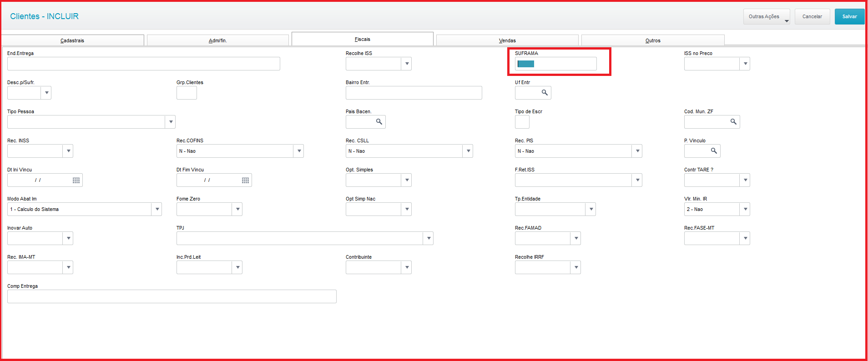Focus the SUFRAMA input field
Screen dimensions: 868x361
pos(555,64)
